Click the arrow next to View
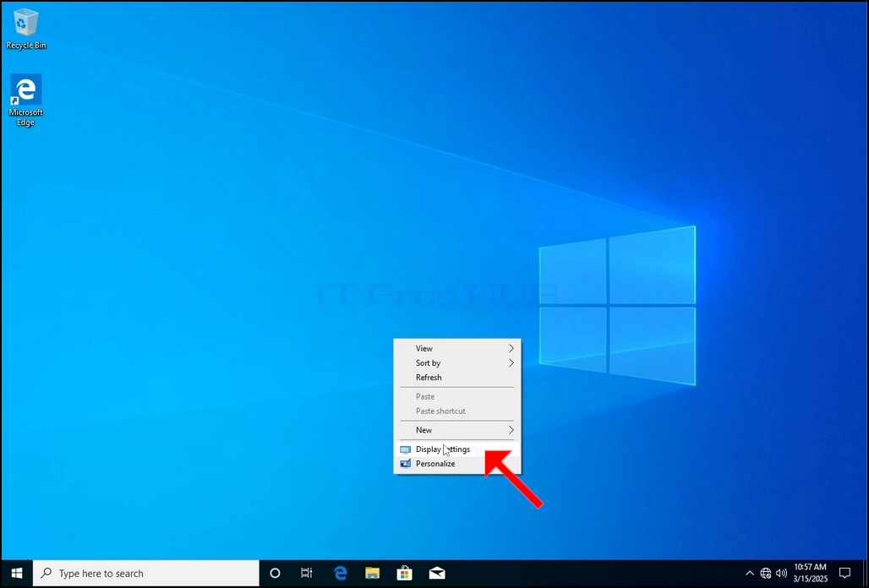Image resolution: width=869 pixels, height=588 pixels. click(x=511, y=348)
